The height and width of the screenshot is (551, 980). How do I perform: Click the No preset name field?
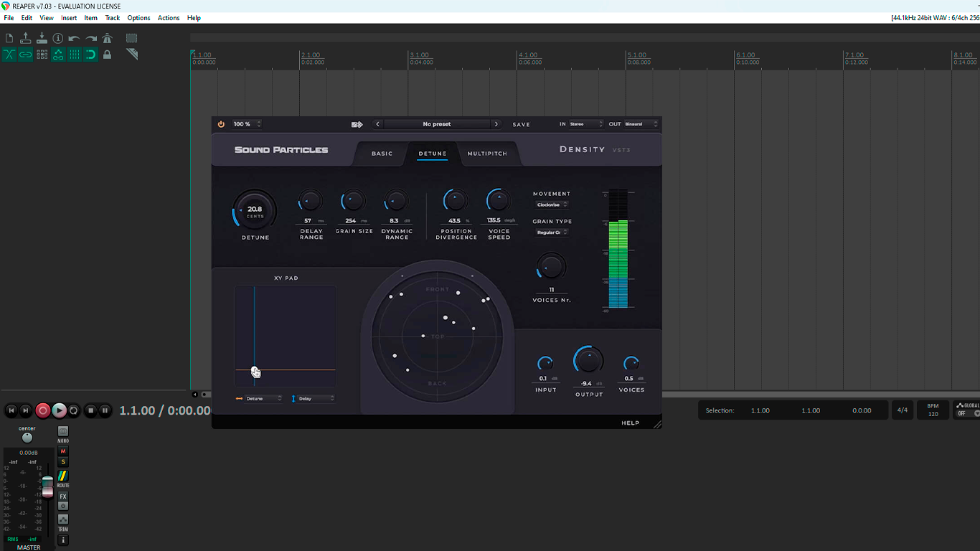point(437,124)
